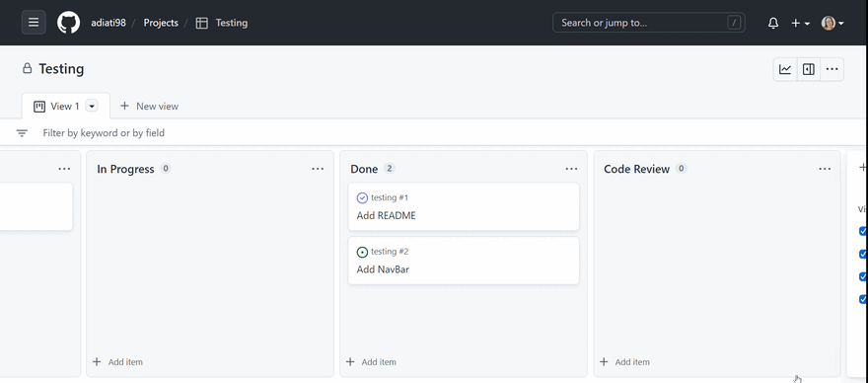Open the Code Review column options

pos(825,169)
